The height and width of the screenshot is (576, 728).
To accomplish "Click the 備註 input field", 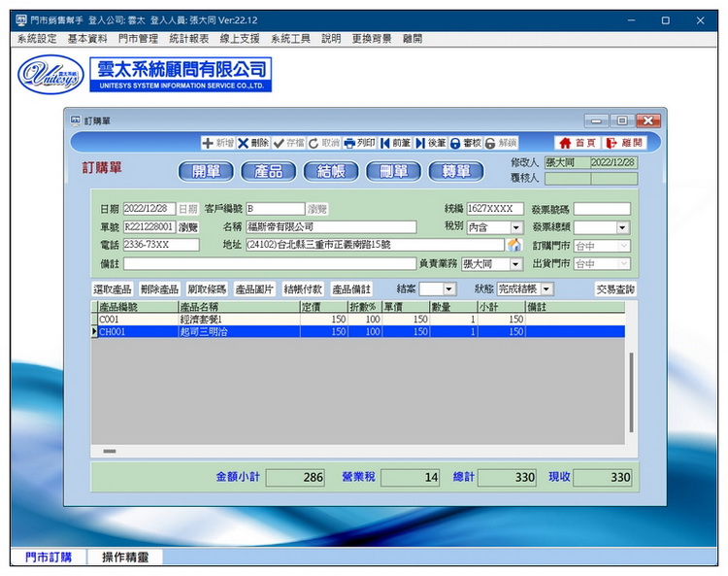I will (x=270, y=264).
